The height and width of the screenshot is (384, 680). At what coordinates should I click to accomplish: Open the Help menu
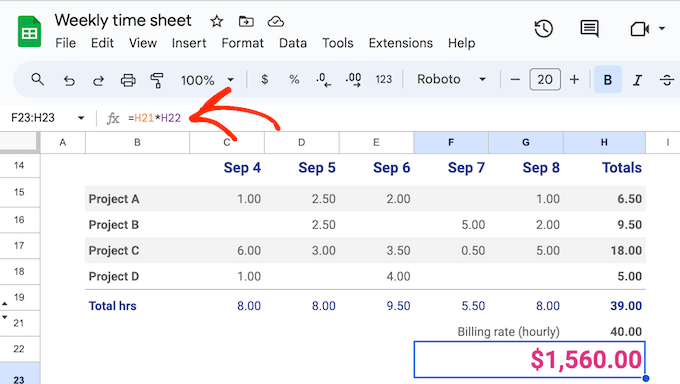461,43
